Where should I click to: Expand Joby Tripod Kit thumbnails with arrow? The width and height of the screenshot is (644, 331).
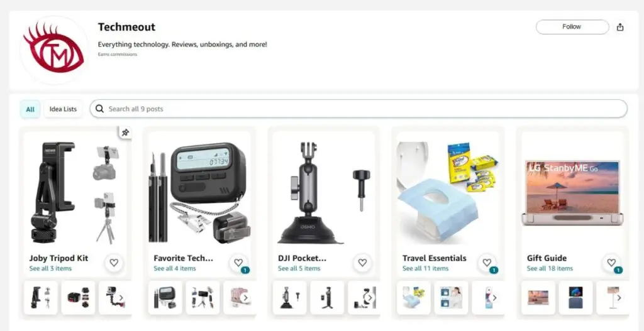pyautogui.click(x=121, y=298)
